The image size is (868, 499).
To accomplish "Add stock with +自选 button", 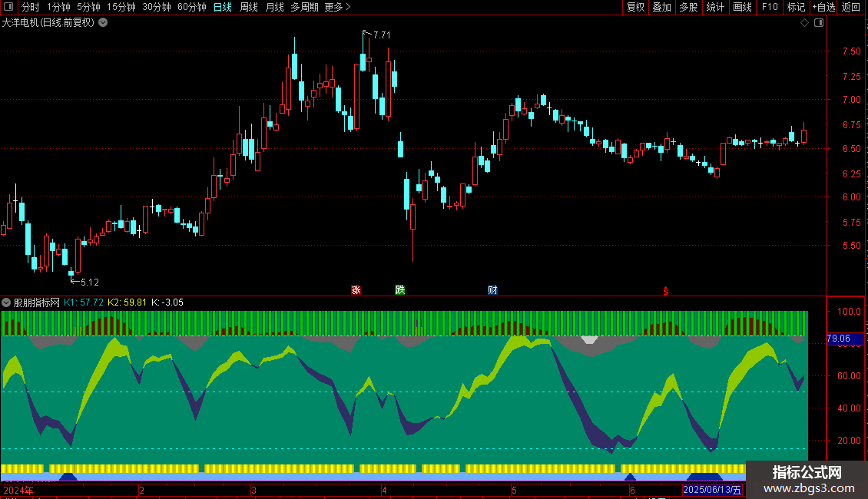I will (x=823, y=7).
